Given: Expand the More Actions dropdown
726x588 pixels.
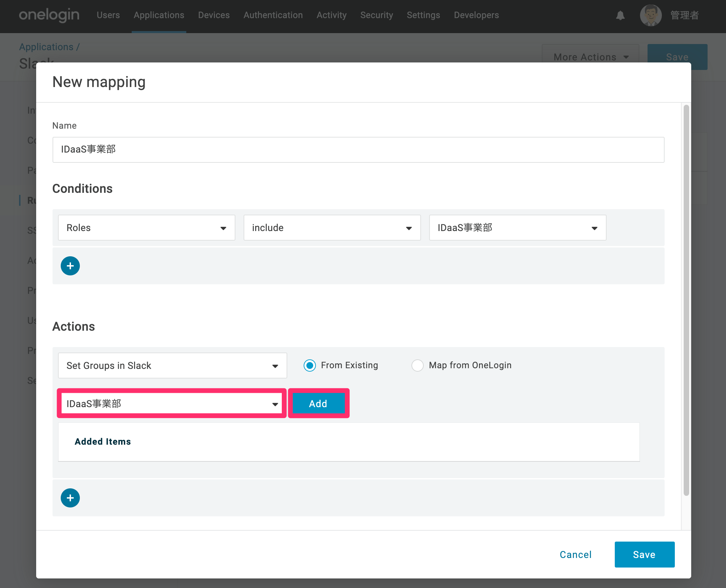Looking at the screenshot, I should click(x=591, y=57).
